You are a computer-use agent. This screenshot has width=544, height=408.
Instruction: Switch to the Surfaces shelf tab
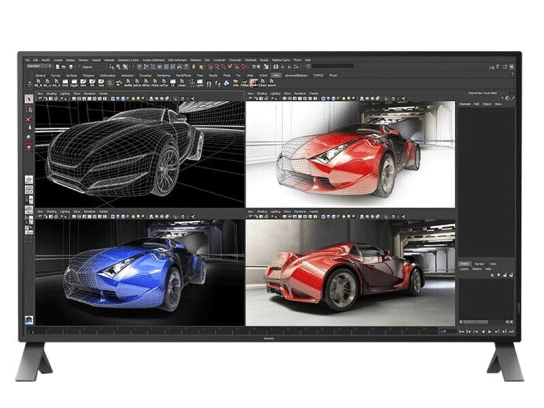tap(71, 75)
